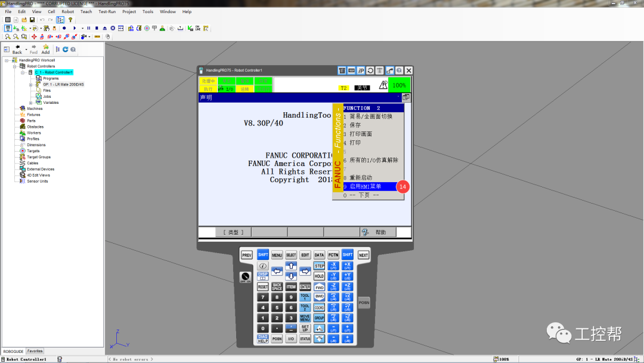
Task: Toggle the COORD key on pendant
Action: click(319, 307)
